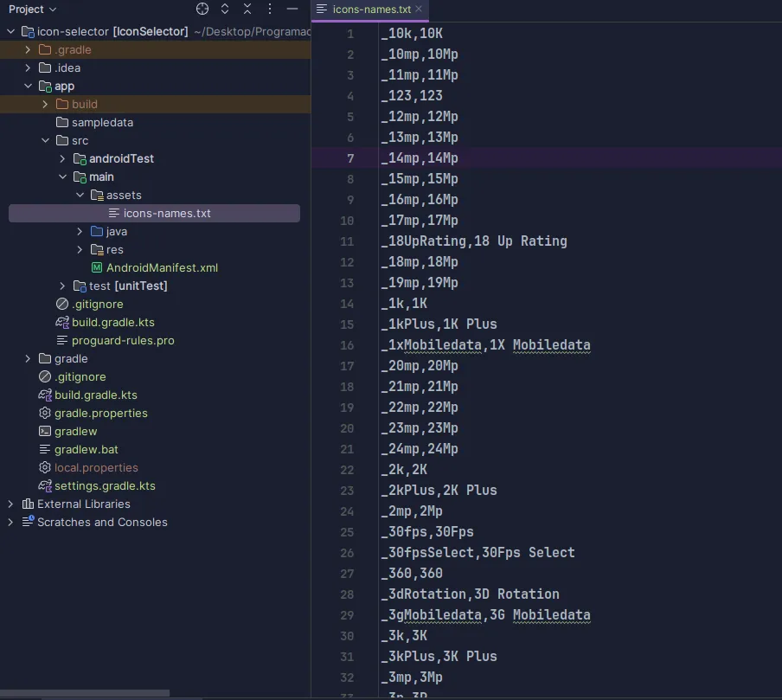The width and height of the screenshot is (782, 700).
Task: Expand the .gradle folder
Action: click(28, 50)
